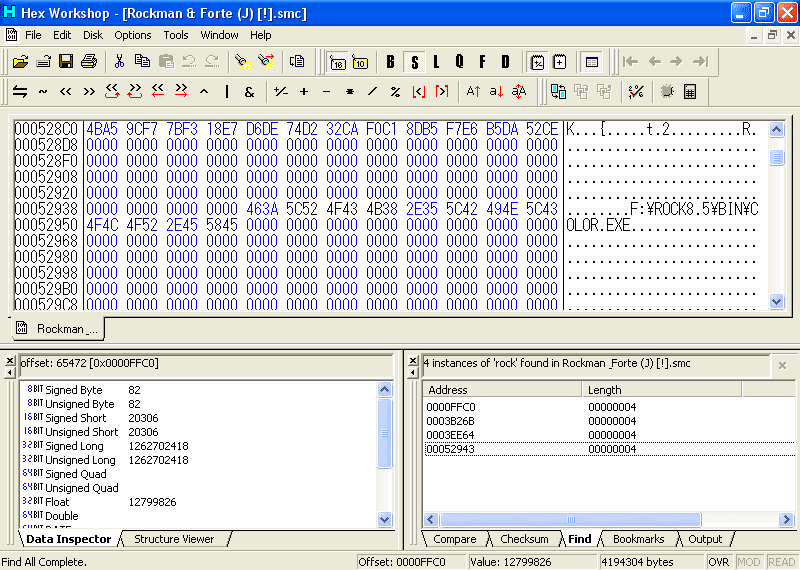Toggle hexadecimal offset display icon (16)
Screen dimensions: 800x570
click(x=337, y=62)
